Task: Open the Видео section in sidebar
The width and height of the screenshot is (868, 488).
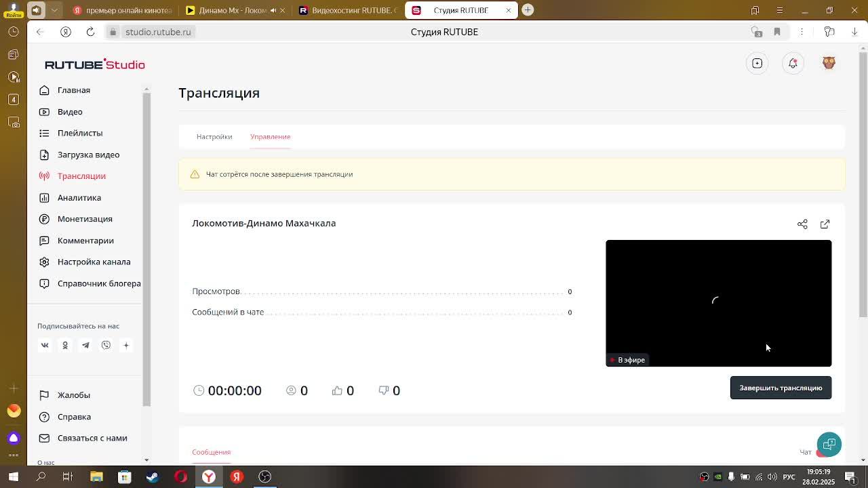Action: coord(70,112)
